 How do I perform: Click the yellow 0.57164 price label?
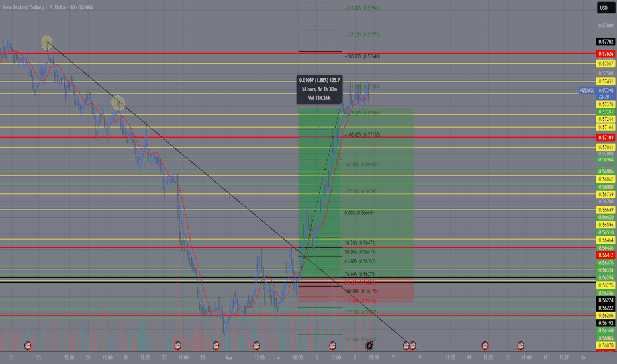(606, 128)
